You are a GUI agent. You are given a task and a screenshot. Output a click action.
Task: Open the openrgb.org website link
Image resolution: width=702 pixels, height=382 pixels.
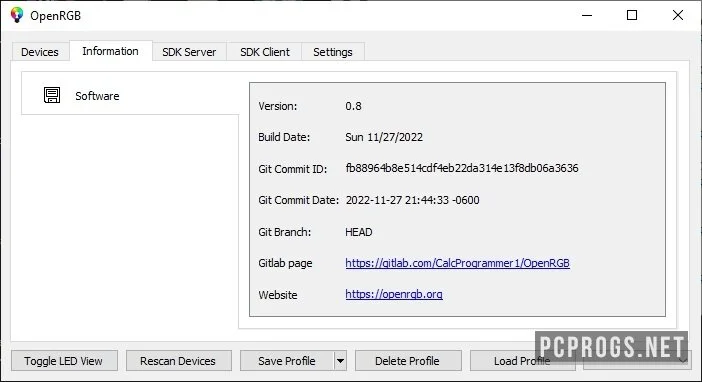394,294
